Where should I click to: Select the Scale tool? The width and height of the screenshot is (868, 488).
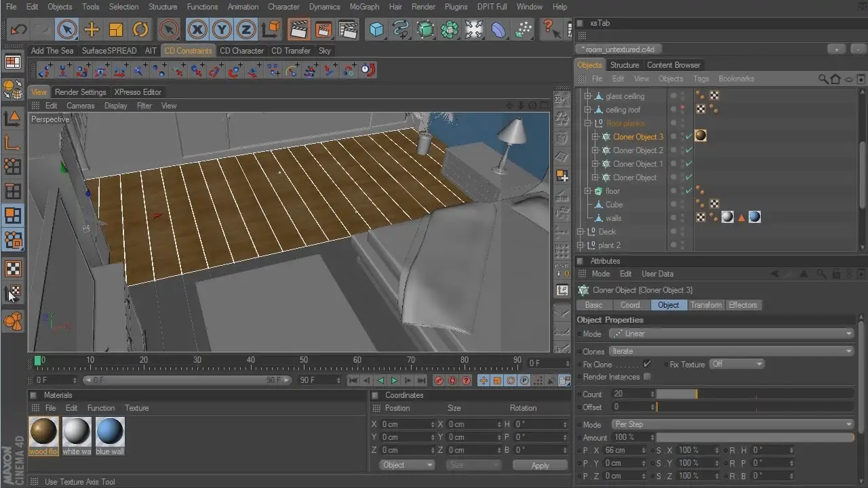(x=116, y=29)
